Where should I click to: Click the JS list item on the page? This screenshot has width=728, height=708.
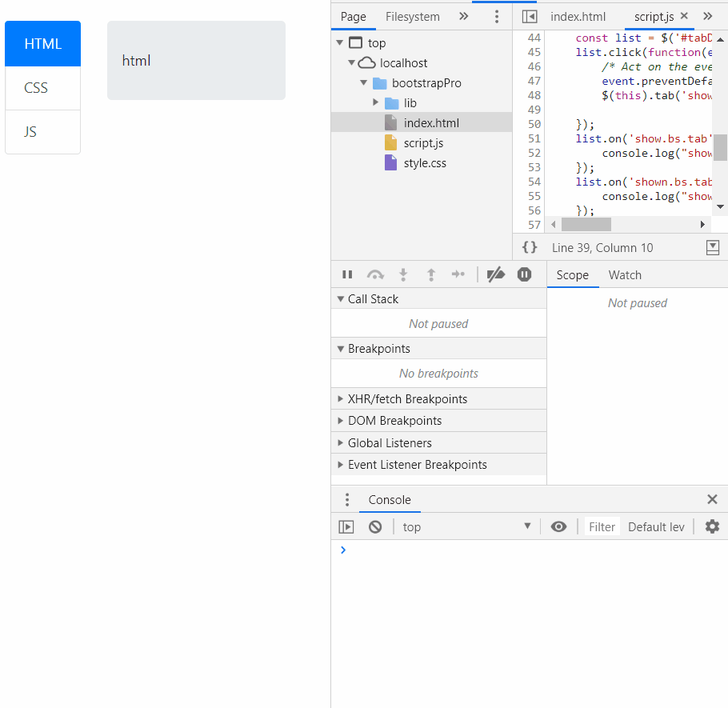(x=42, y=132)
